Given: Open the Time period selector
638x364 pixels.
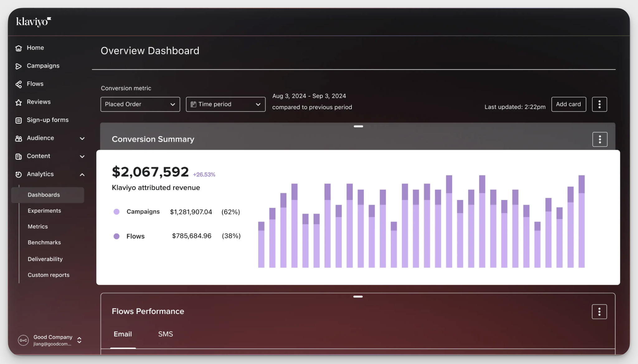Looking at the screenshot, I should point(225,104).
